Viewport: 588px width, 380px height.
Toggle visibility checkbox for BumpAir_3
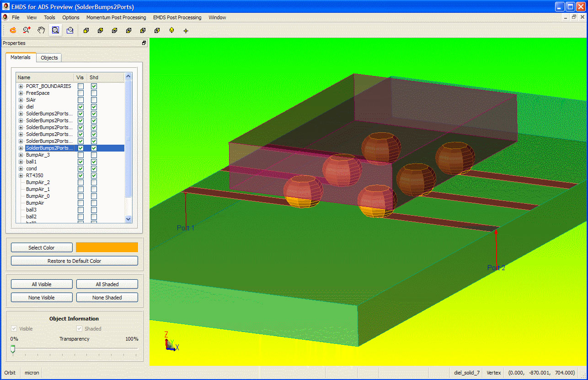click(80, 155)
